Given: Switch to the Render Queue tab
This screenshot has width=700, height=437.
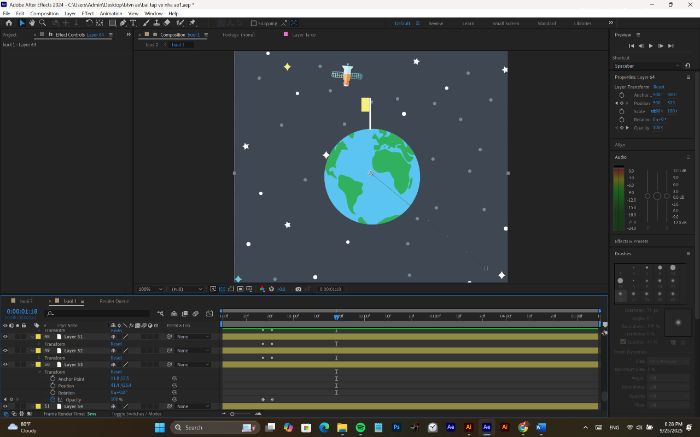Looking at the screenshot, I should [114, 301].
